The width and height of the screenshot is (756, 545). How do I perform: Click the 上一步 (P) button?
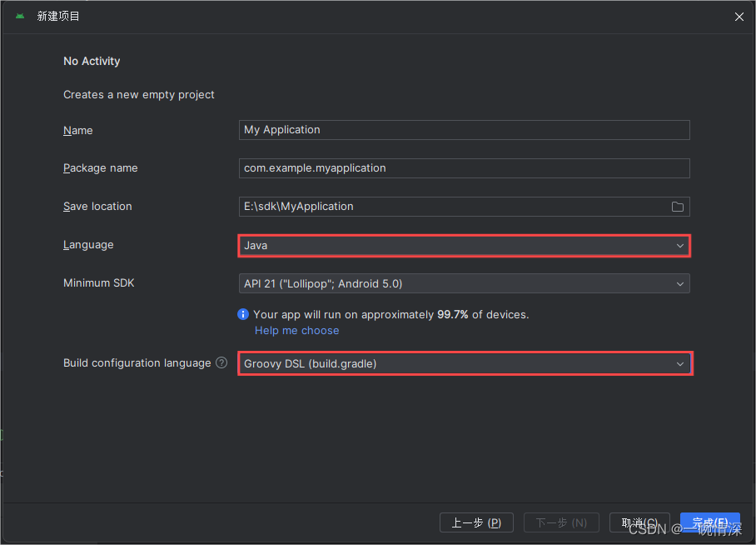click(476, 522)
